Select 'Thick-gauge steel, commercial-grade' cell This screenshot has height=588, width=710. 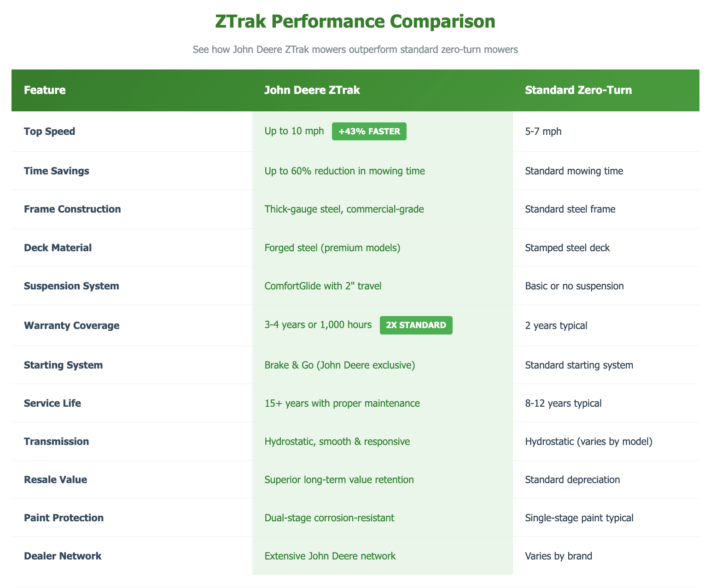(344, 209)
